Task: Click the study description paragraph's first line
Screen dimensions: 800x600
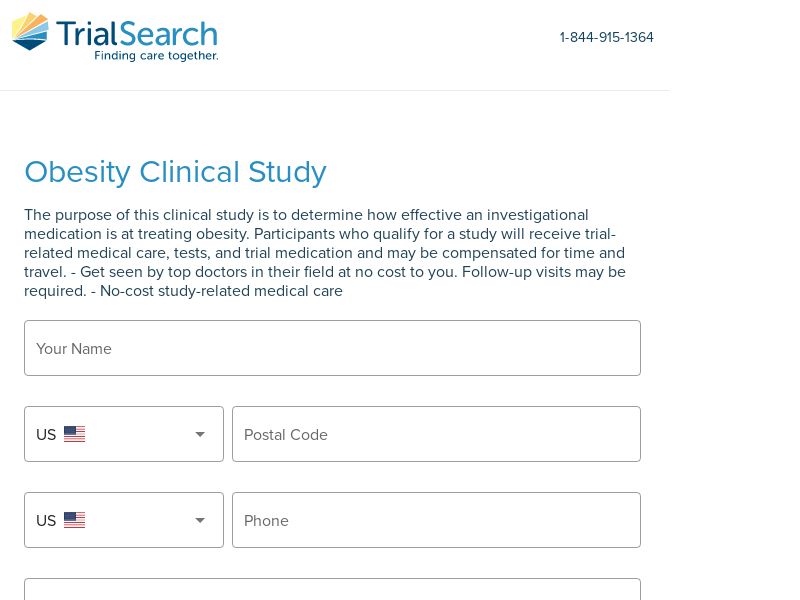Action: [306, 215]
